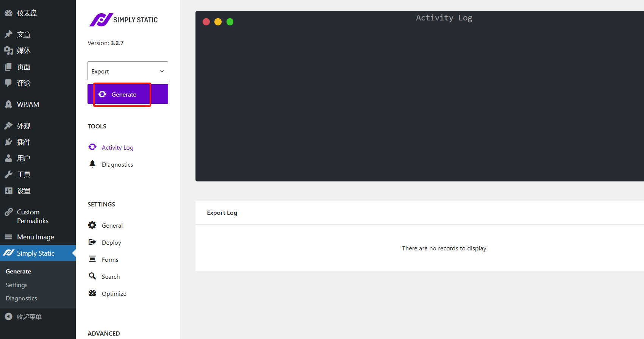
Task: Open Generate submenu item in sidebar
Action: (18, 271)
